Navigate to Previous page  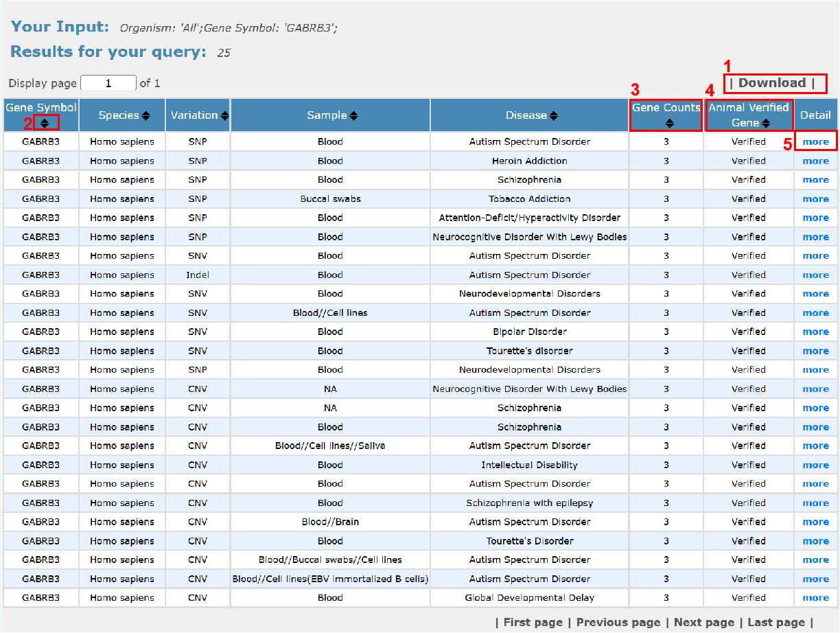[618, 622]
